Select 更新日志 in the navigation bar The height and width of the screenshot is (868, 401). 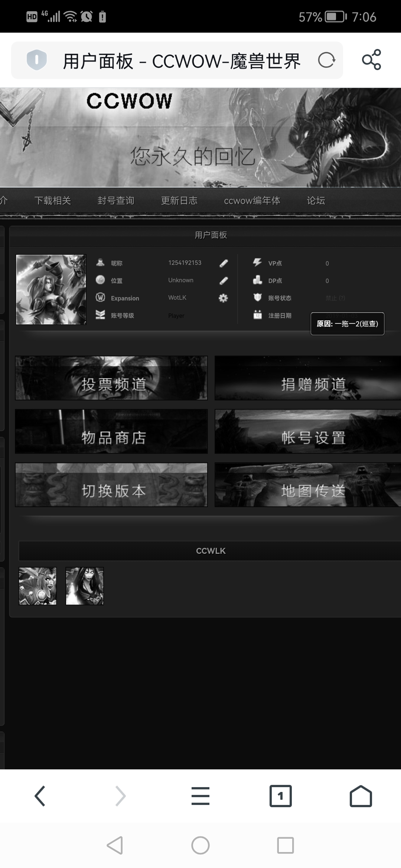pyautogui.click(x=179, y=201)
